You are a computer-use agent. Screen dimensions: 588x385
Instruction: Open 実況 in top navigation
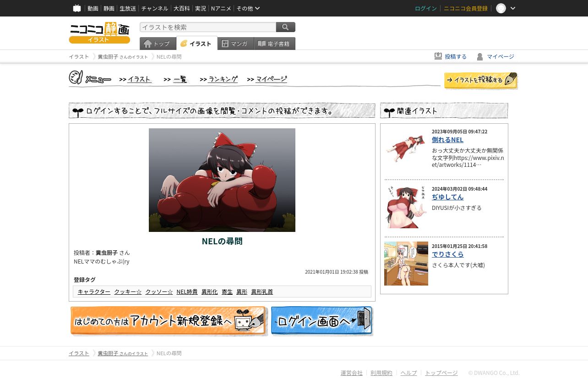(x=201, y=8)
